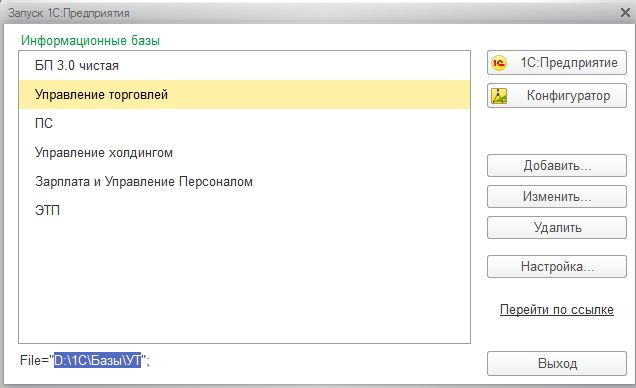Choose the ПС information base
This screenshot has height=388, width=636.
point(244,123)
